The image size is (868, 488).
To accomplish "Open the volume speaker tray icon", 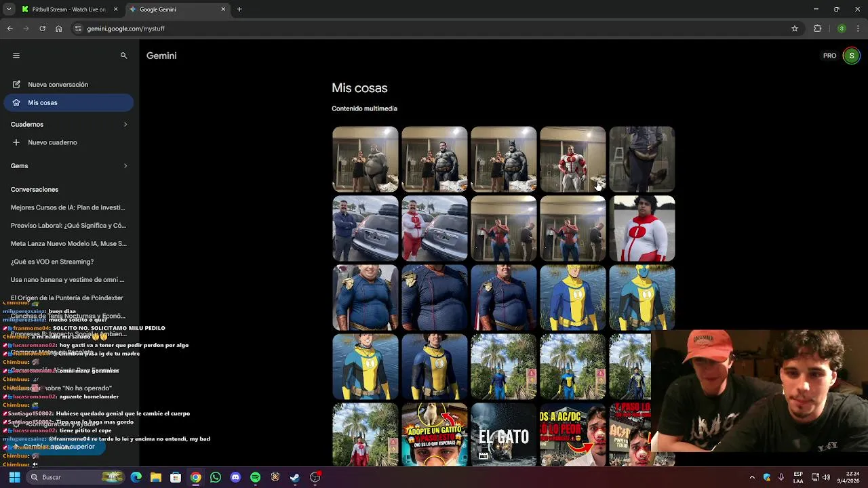I will [x=826, y=477].
